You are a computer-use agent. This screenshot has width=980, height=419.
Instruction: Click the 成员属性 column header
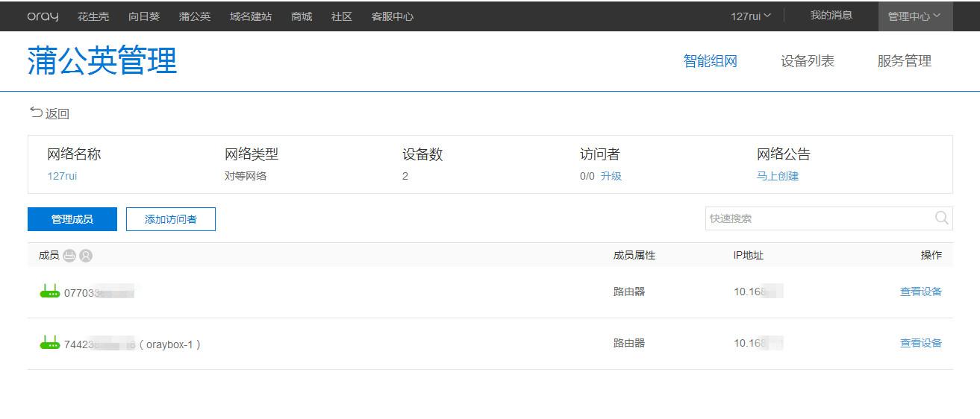coord(634,255)
